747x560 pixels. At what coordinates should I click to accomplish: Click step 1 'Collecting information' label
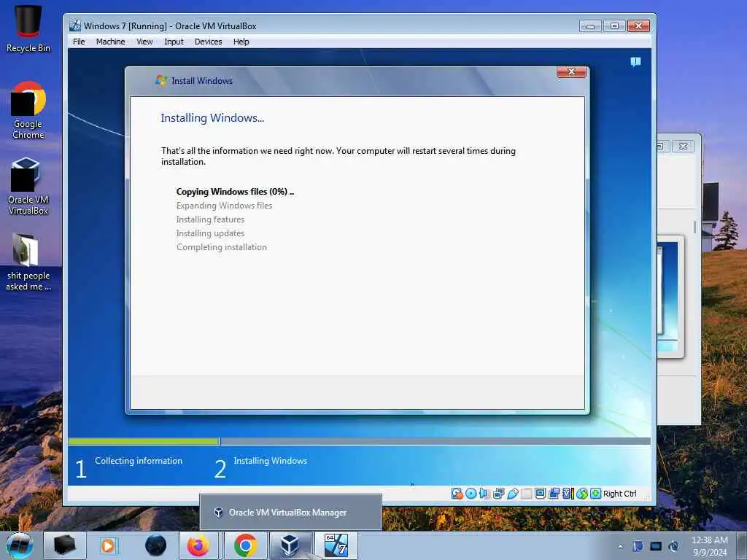coord(138,461)
